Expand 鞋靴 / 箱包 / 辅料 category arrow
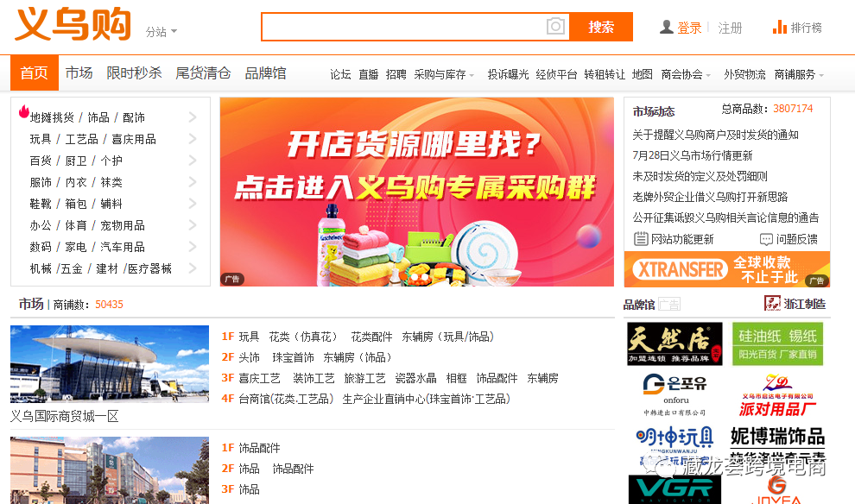This screenshot has width=855, height=504. [x=193, y=203]
